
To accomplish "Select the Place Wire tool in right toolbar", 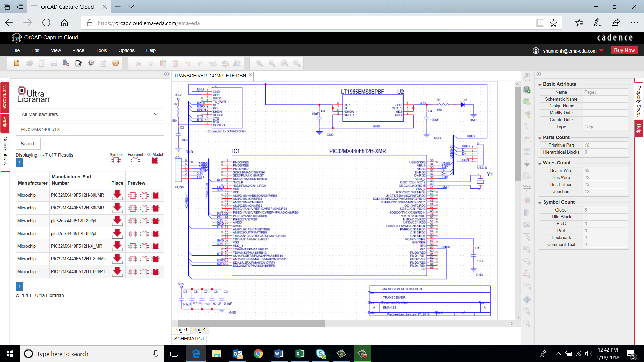I will pos(527,127).
